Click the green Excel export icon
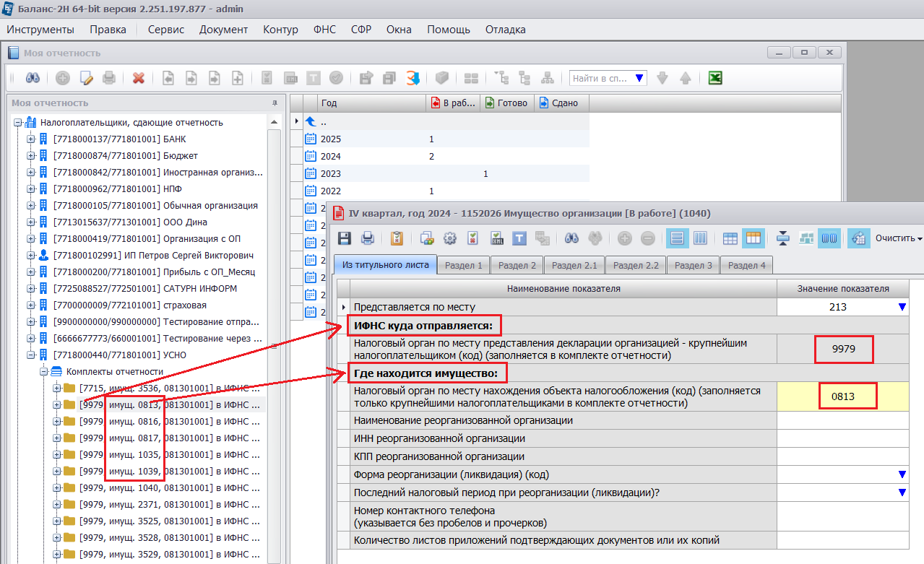 pyautogui.click(x=715, y=78)
